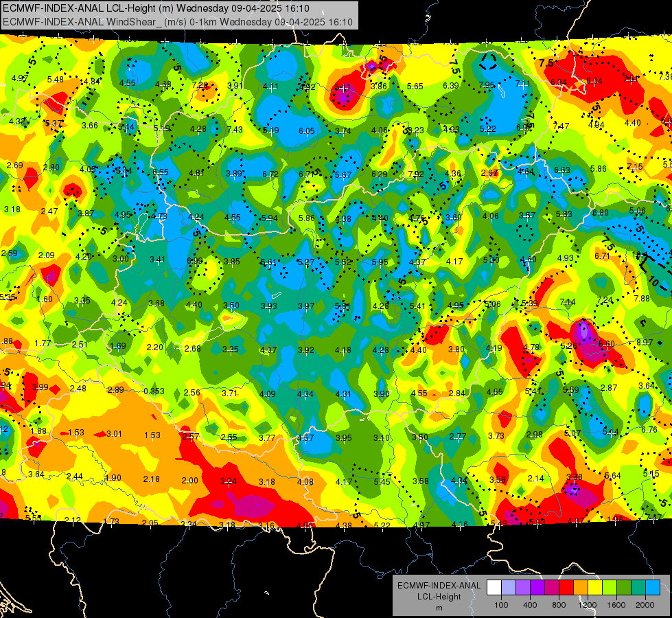Click the ECMWF-INDEX-ANAL legend title
The width and height of the screenshot is (672, 618).
click(x=439, y=586)
